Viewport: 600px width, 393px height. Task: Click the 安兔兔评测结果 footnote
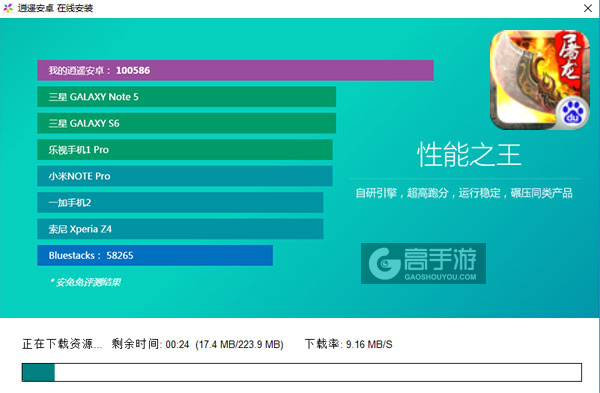click(x=85, y=282)
